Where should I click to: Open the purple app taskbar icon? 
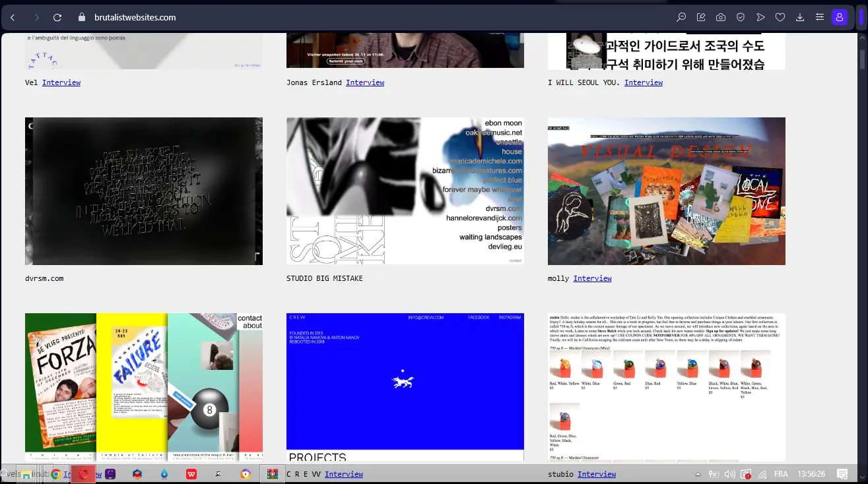point(110,474)
